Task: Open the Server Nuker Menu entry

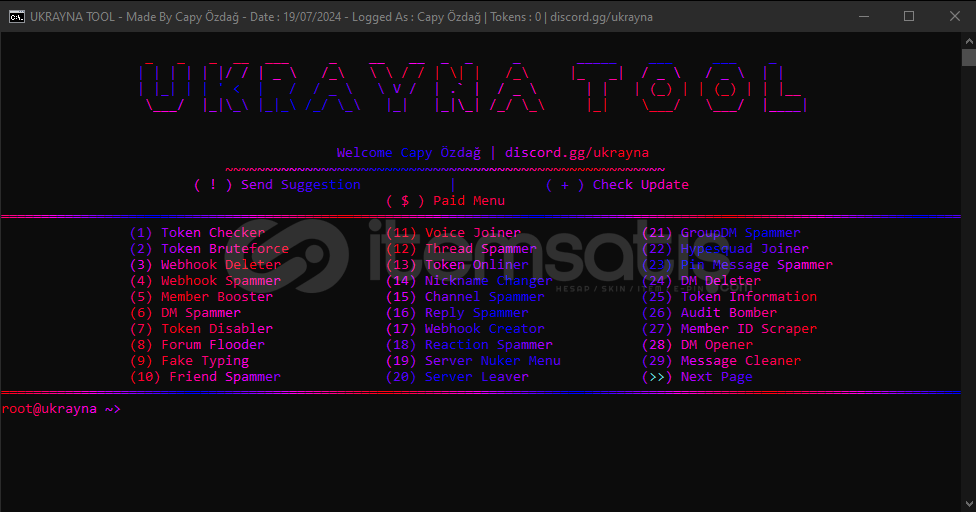Action: pyautogui.click(x=473, y=361)
